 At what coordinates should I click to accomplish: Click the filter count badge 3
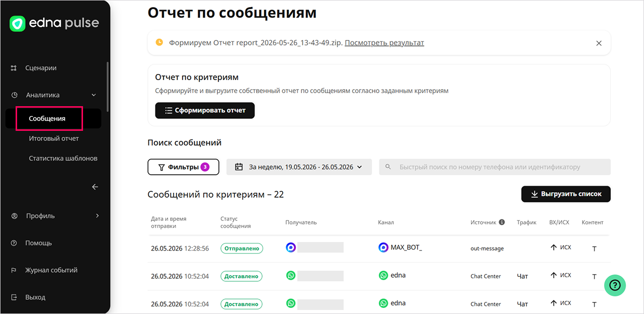[205, 167]
